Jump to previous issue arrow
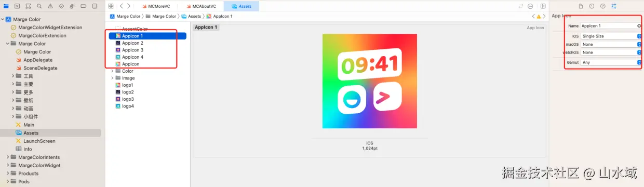 533,17
